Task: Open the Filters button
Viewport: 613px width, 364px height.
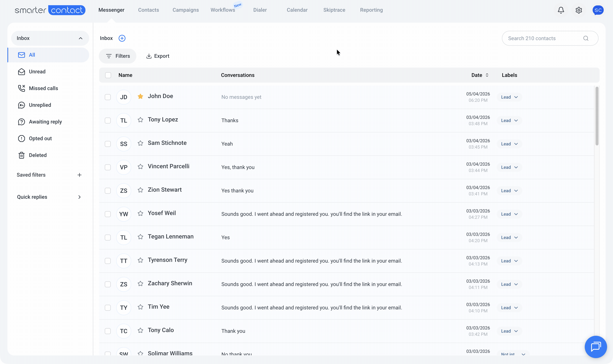Action: (x=118, y=56)
